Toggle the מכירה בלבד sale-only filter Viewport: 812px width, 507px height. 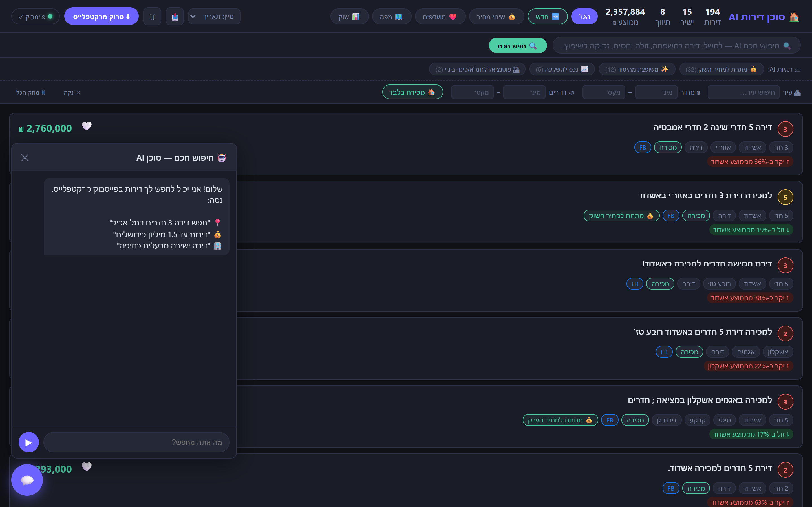click(x=412, y=92)
